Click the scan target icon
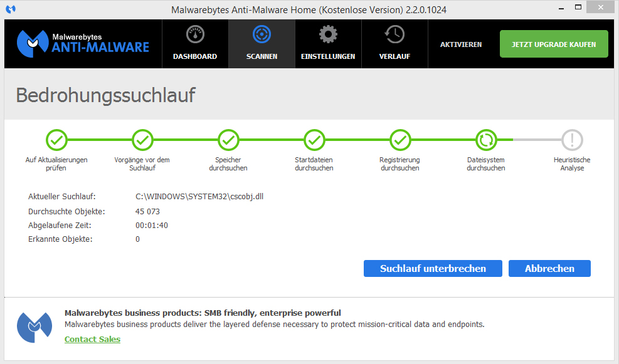The image size is (619, 364). click(x=262, y=34)
